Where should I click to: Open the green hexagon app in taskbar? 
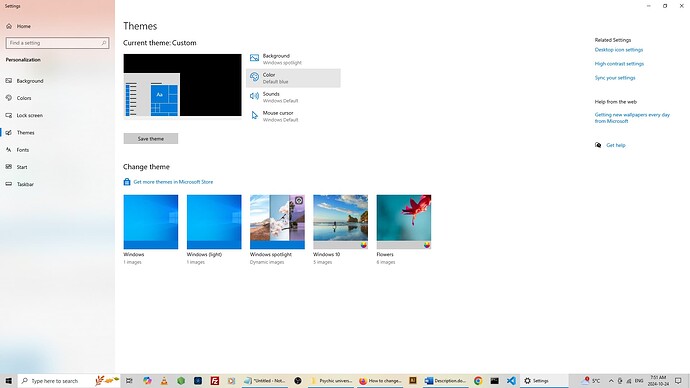181,381
